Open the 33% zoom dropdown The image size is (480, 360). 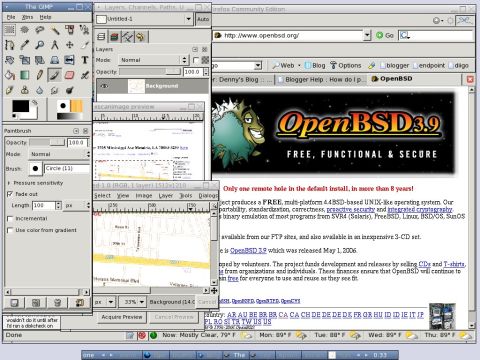coord(133,302)
